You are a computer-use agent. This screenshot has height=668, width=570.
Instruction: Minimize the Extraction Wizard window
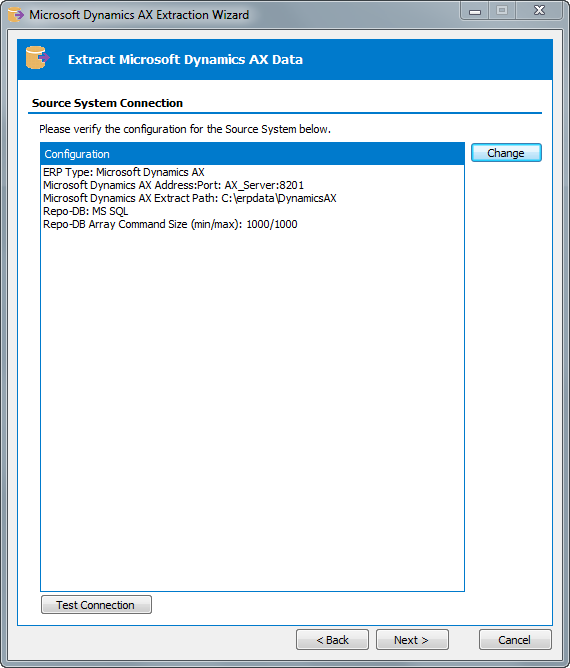pyautogui.click(x=475, y=11)
